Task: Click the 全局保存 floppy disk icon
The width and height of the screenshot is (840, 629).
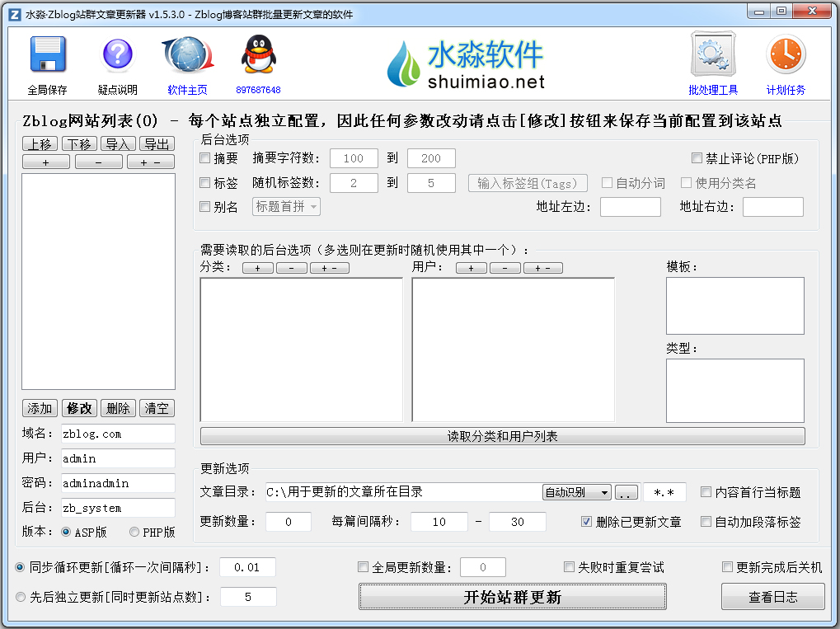Action: 48,54
